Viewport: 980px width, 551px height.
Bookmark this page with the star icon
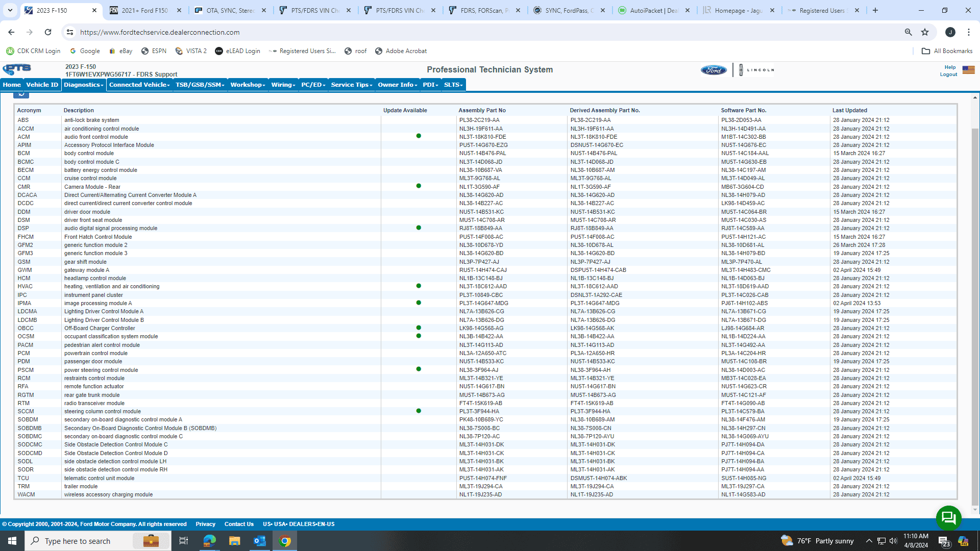pos(924,32)
